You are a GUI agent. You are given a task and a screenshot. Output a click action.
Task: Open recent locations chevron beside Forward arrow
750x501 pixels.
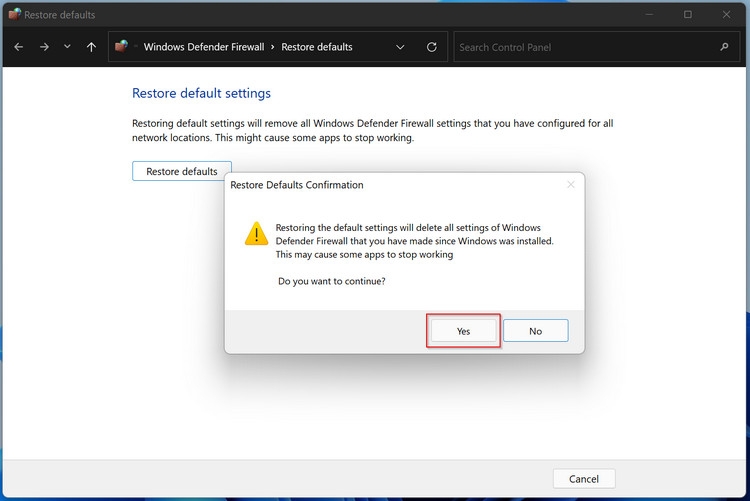[67, 46]
